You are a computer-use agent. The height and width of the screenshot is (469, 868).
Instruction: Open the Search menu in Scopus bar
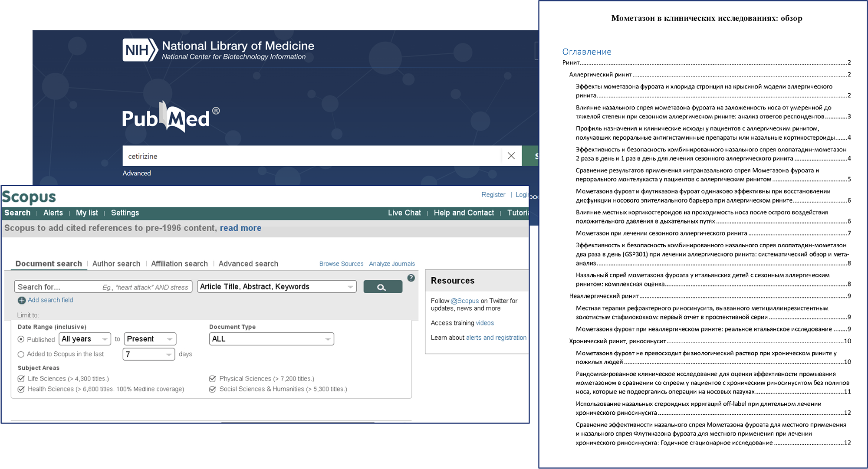coord(17,213)
